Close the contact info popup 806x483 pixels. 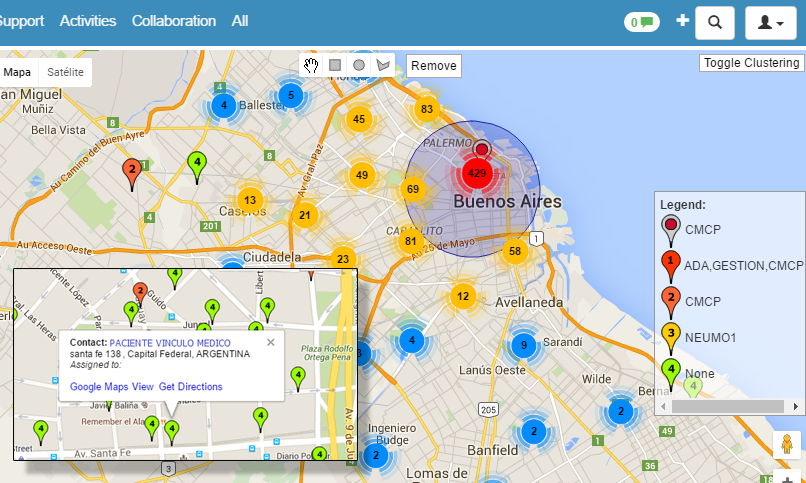click(x=270, y=342)
